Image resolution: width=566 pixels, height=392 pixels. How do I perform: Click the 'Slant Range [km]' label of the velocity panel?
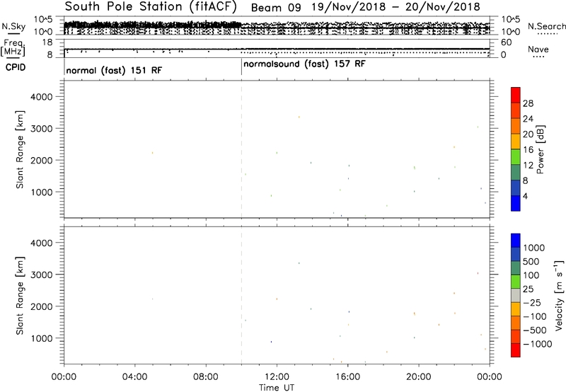click(x=20, y=296)
